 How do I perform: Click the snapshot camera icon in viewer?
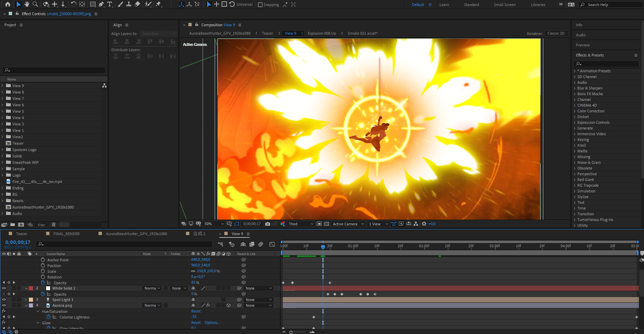[x=268, y=224]
